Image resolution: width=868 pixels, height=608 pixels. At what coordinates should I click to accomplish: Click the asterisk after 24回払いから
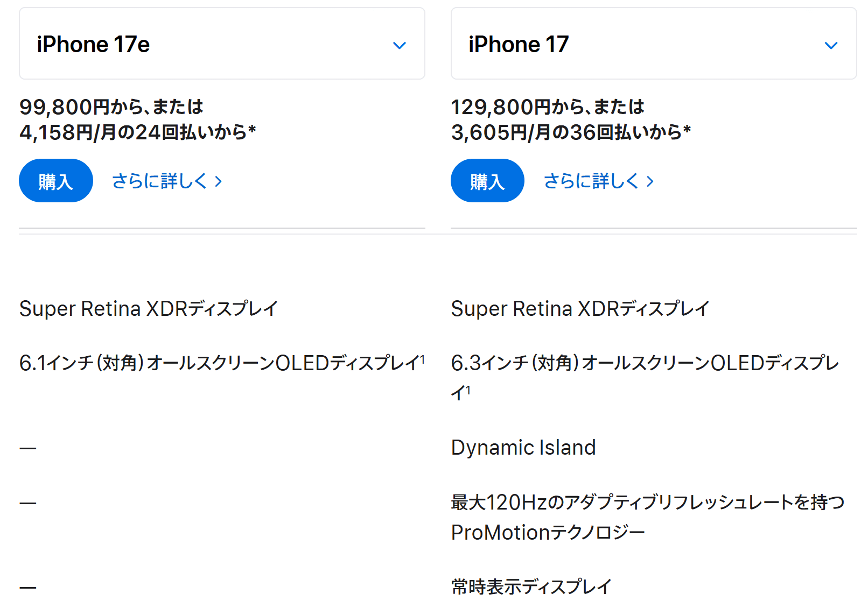click(x=252, y=131)
